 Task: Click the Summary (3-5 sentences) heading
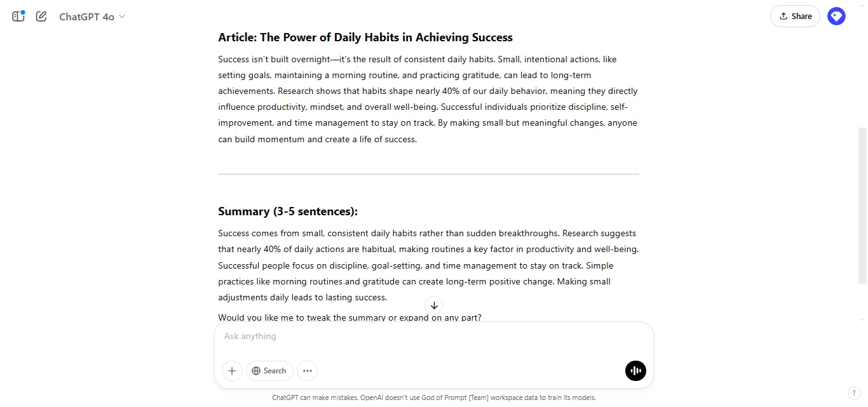(x=288, y=211)
